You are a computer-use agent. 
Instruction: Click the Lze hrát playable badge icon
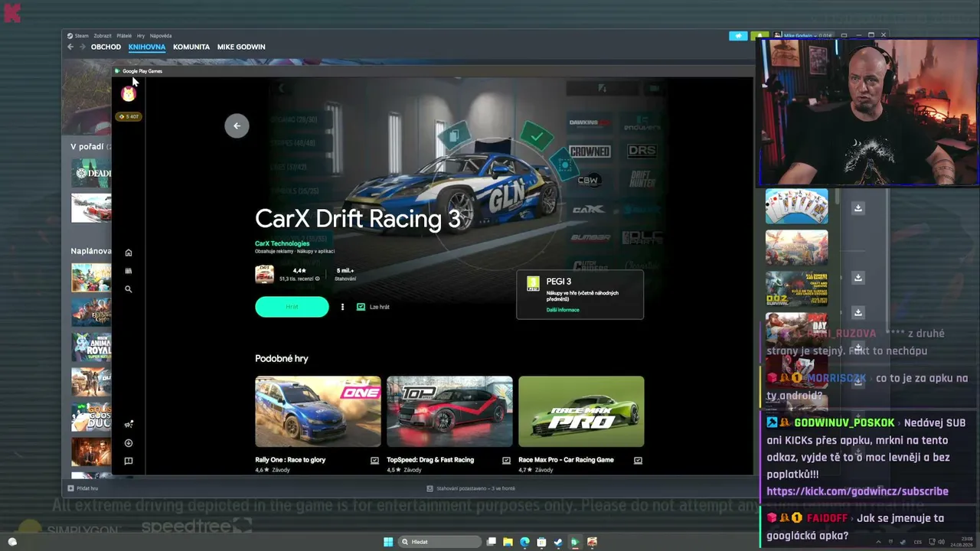pyautogui.click(x=361, y=307)
